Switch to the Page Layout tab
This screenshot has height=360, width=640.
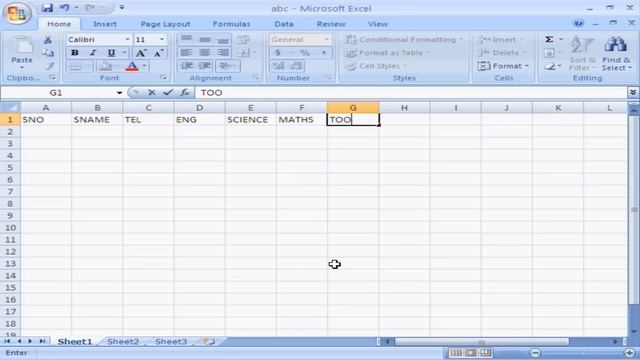tap(165, 24)
